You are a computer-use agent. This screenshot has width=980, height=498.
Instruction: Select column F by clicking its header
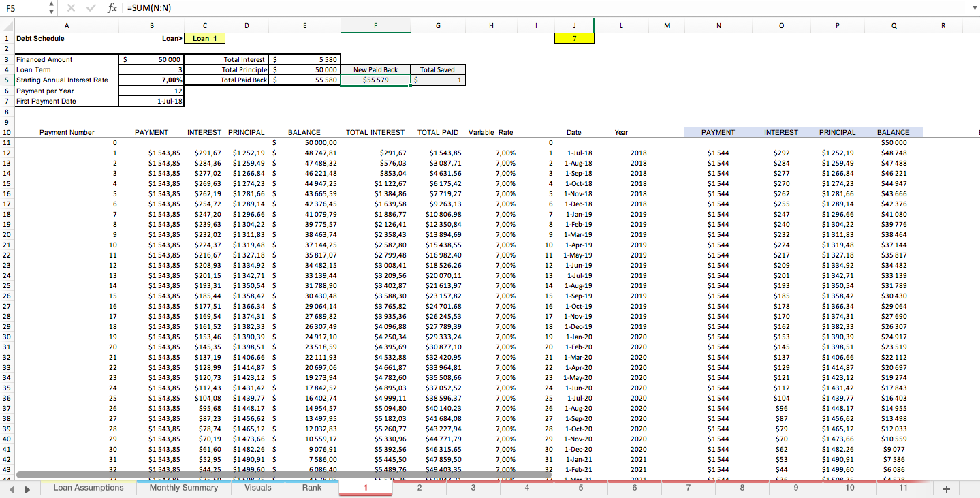coord(375,25)
